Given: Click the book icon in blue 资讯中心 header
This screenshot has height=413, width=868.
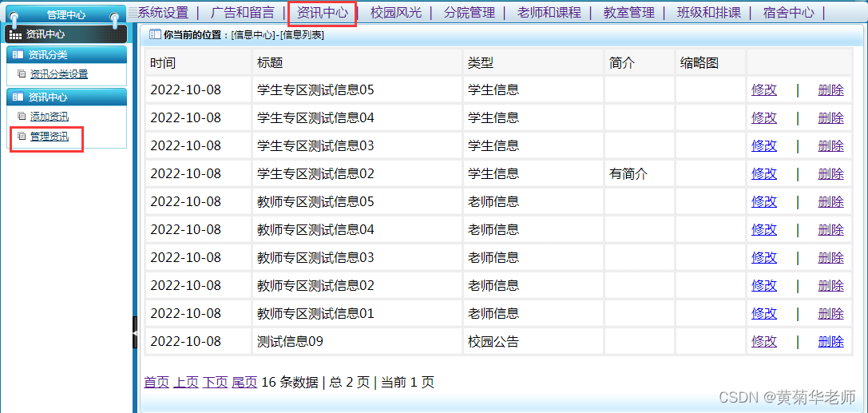Looking at the screenshot, I should click(18, 97).
